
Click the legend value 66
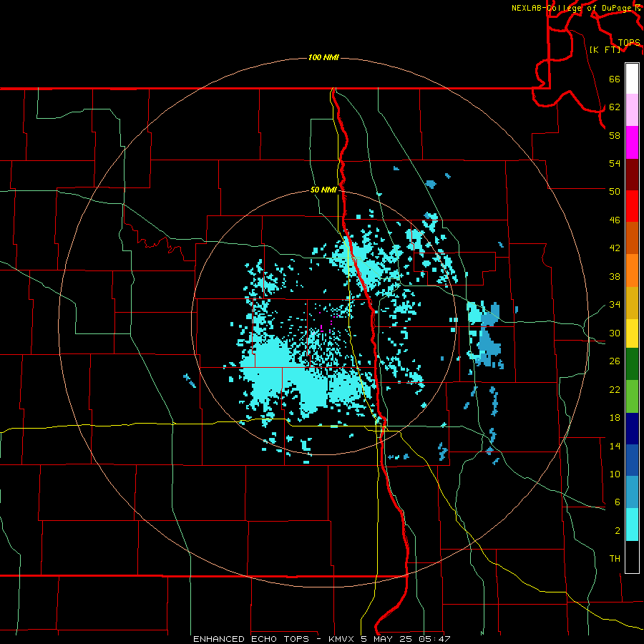(615, 79)
